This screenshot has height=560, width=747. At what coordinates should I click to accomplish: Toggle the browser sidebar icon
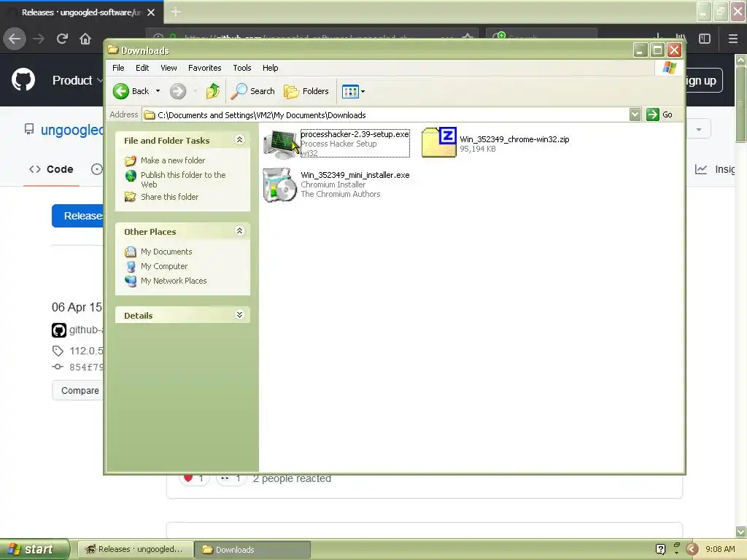click(705, 39)
